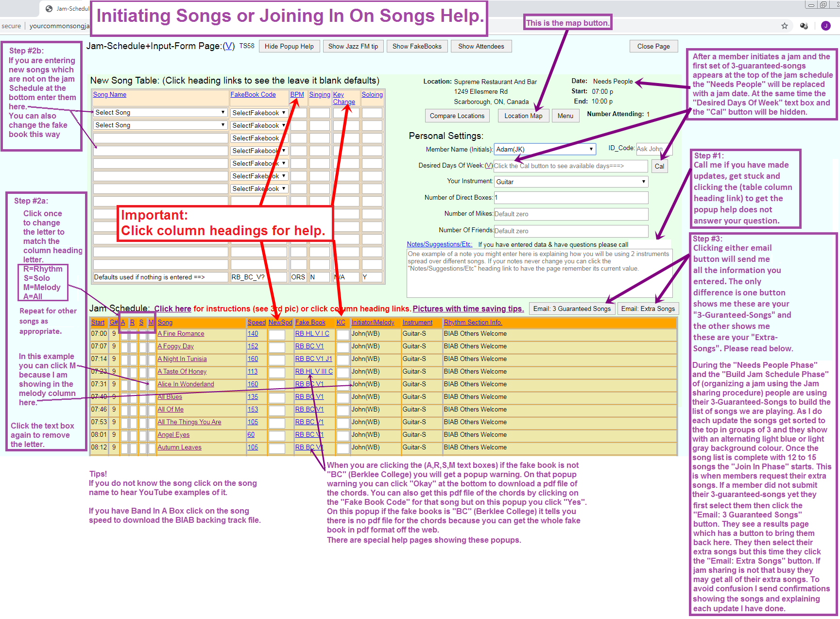Show Attendees list
This screenshot has height=619, width=840.
point(481,46)
